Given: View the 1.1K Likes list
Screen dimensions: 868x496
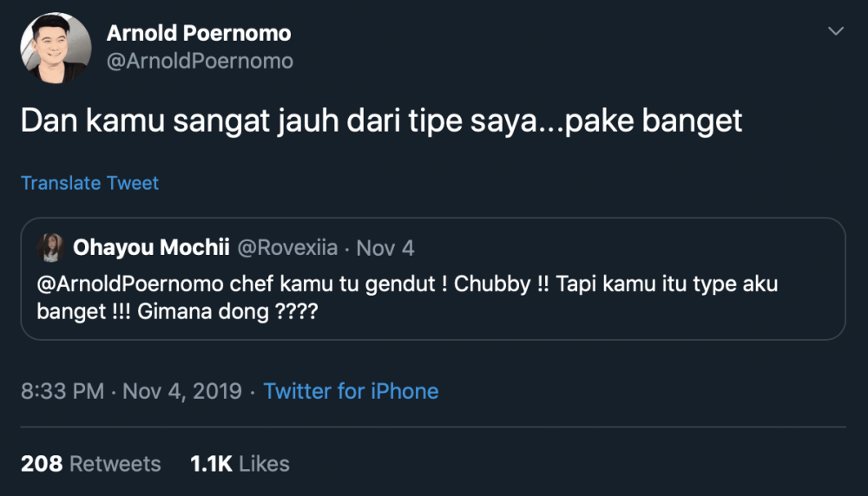Looking at the screenshot, I should coord(240,464).
